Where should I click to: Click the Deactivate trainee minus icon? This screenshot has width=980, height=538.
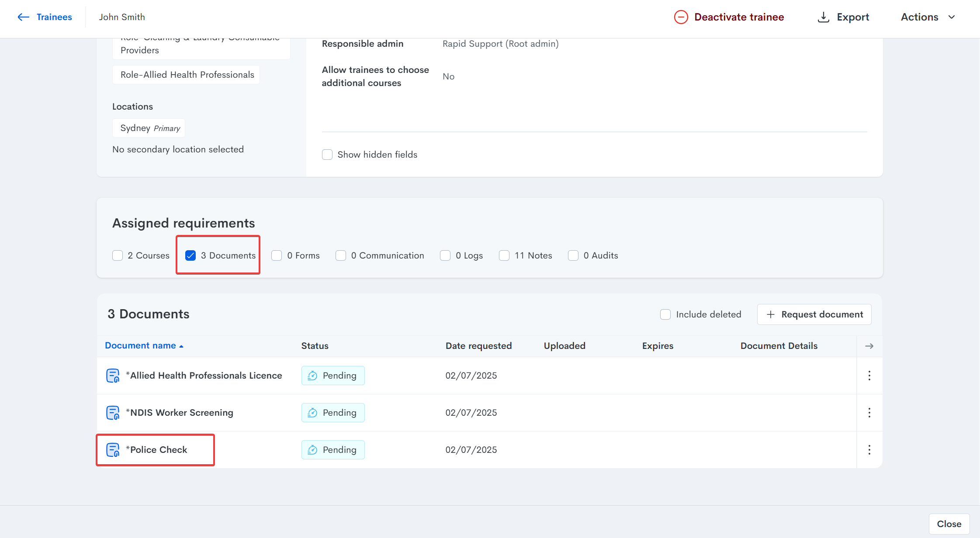(681, 17)
